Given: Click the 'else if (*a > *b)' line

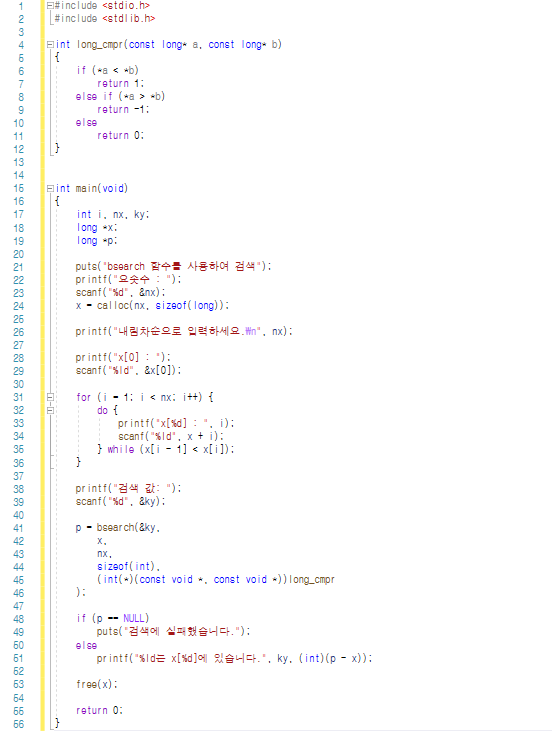Looking at the screenshot, I should (x=120, y=97).
